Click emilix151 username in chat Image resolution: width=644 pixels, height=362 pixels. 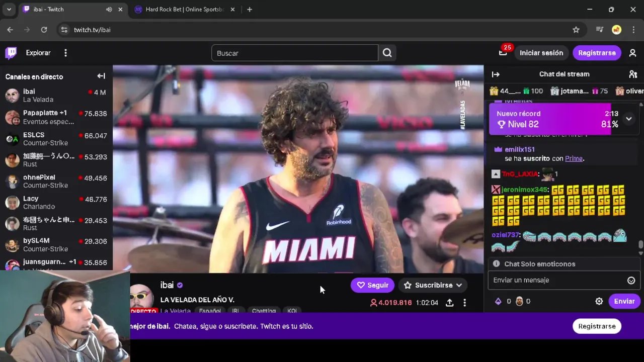click(x=520, y=149)
